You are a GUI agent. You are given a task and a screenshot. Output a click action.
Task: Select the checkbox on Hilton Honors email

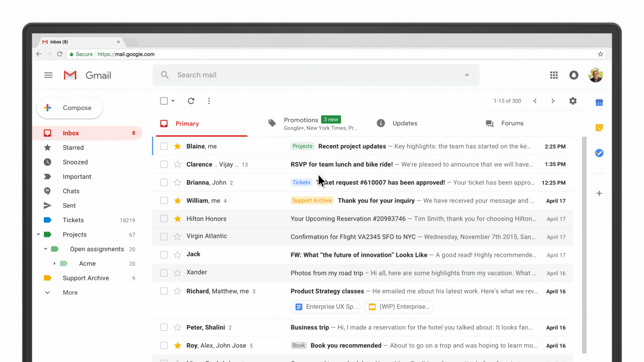point(164,218)
